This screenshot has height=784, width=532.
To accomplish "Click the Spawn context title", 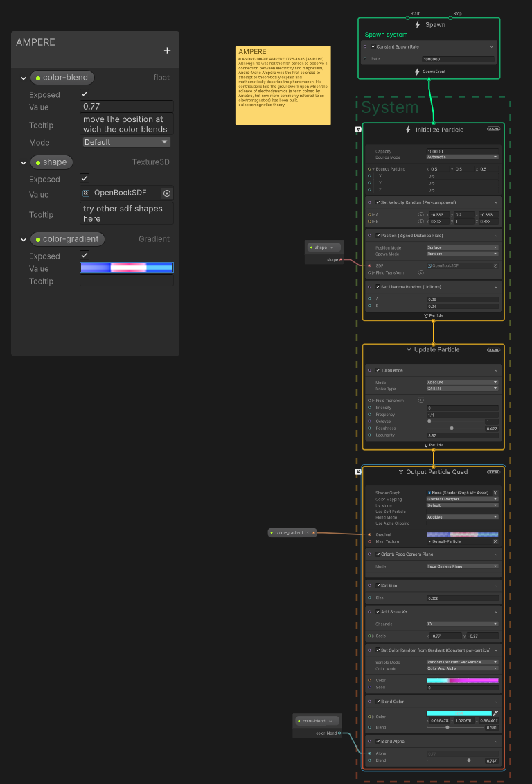I will coord(435,24).
